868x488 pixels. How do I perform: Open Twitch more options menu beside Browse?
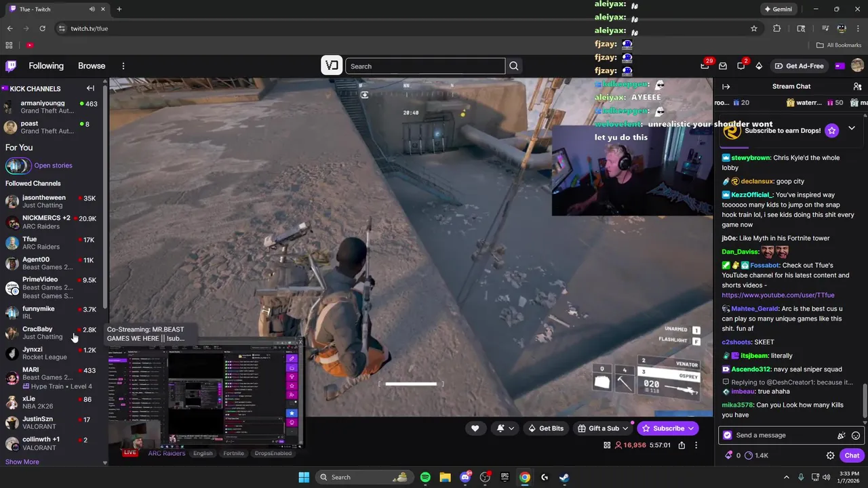[123, 66]
